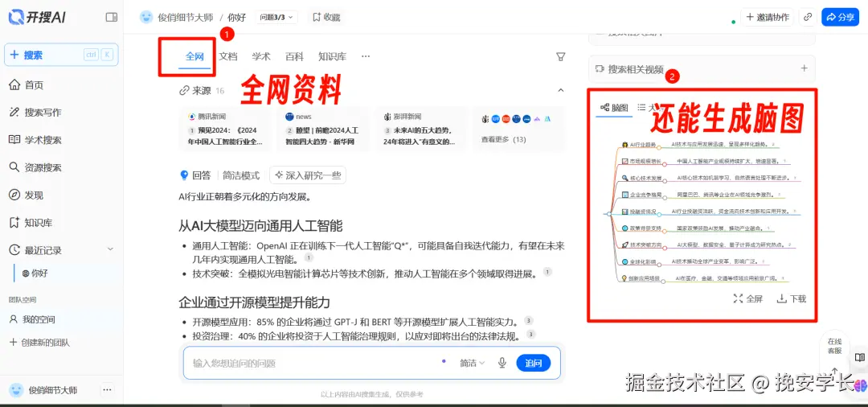Click bottom-left 俊俏细节大师 profile avatar
The height and width of the screenshot is (407, 868).
(x=17, y=390)
